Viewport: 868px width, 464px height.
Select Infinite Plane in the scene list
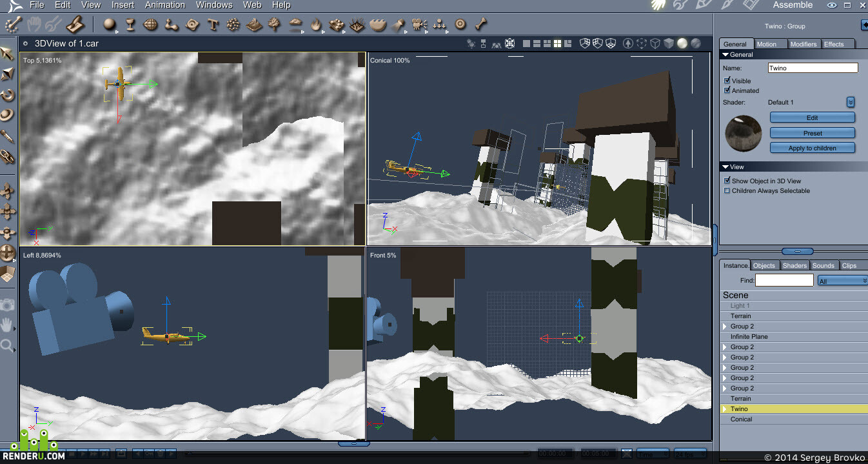pyautogui.click(x=794, y=337)
